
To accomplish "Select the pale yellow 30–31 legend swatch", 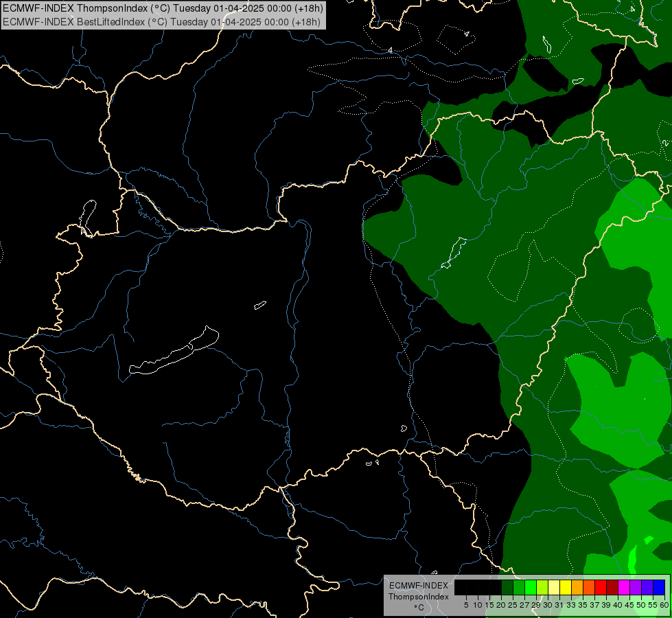I will tap(554, 587).
